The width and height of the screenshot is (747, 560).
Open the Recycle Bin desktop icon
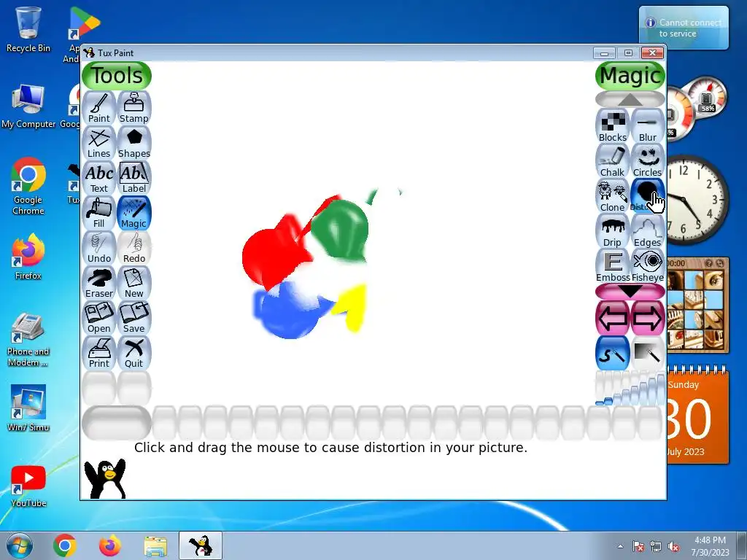(x=28, y=29)
